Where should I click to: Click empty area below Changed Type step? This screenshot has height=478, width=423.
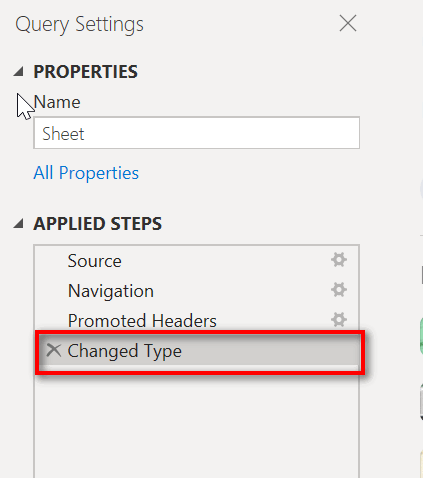(x=196, y=427)
